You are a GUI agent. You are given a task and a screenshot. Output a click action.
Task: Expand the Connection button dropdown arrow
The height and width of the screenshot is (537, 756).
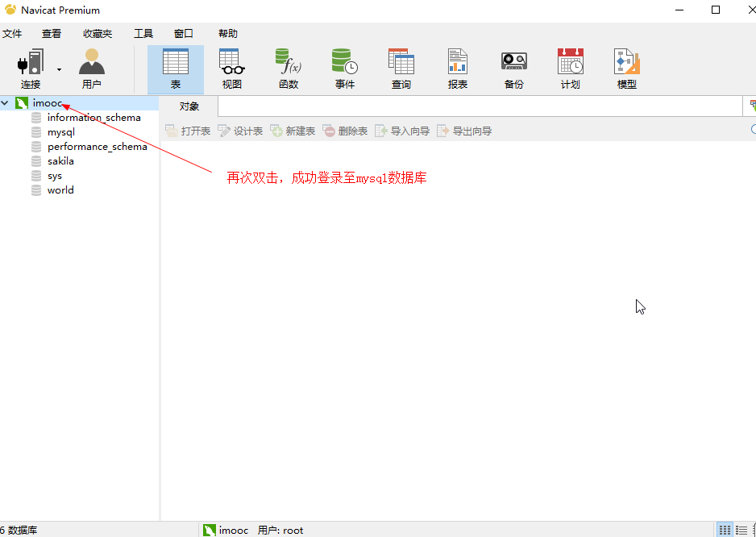pyautogui.click(x=59, y=70)
